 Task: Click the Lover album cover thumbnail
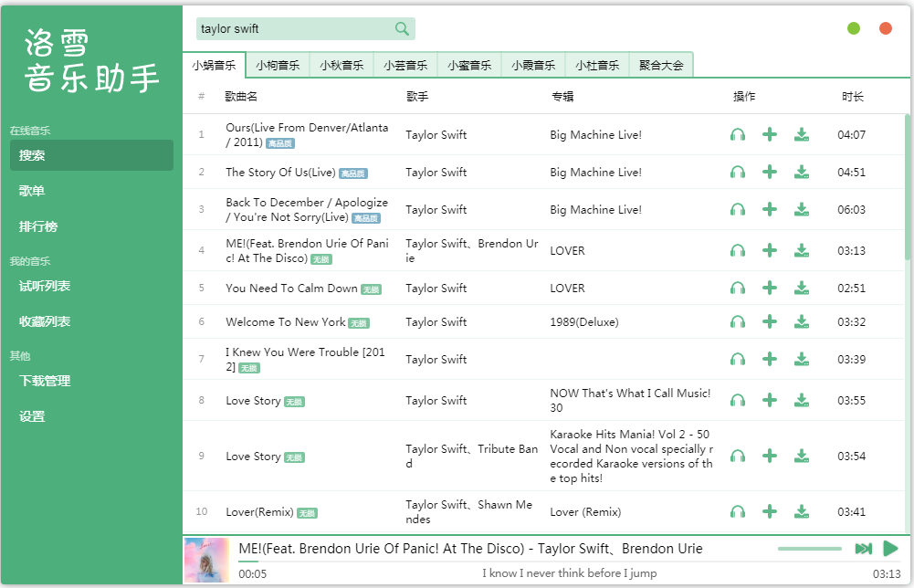(x=207, y=560)
